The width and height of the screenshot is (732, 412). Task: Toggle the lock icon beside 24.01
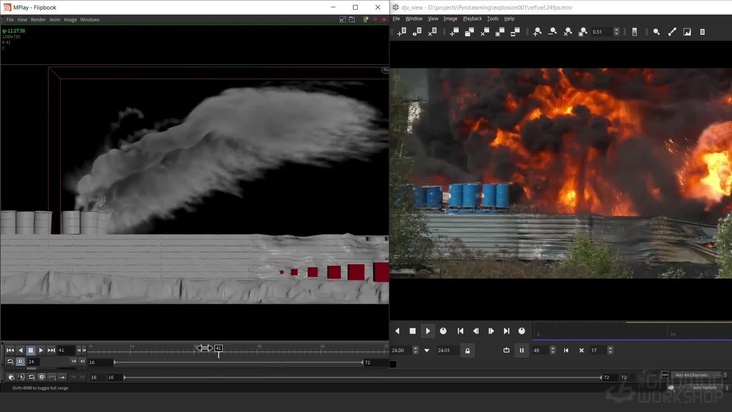tap(467, 350)
